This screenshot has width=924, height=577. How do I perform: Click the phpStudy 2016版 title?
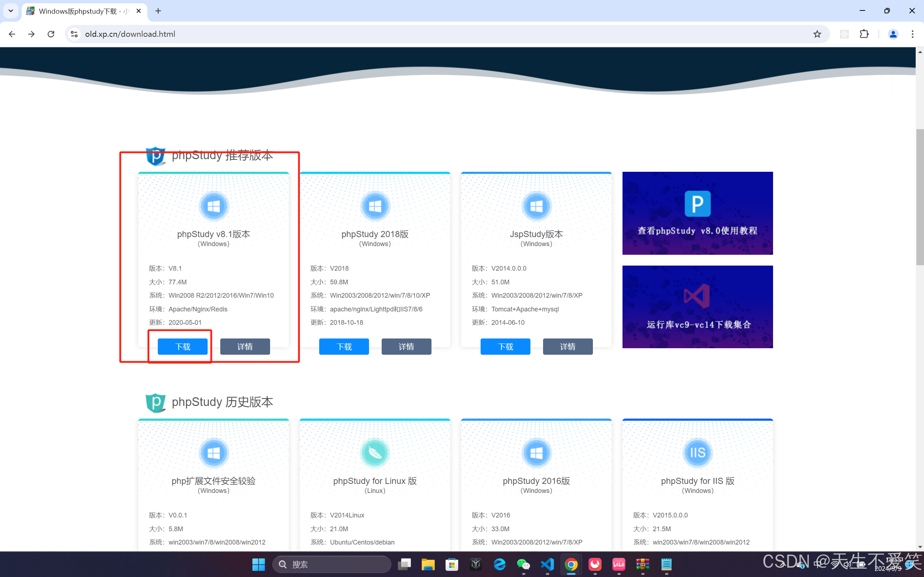click(537, 481)
